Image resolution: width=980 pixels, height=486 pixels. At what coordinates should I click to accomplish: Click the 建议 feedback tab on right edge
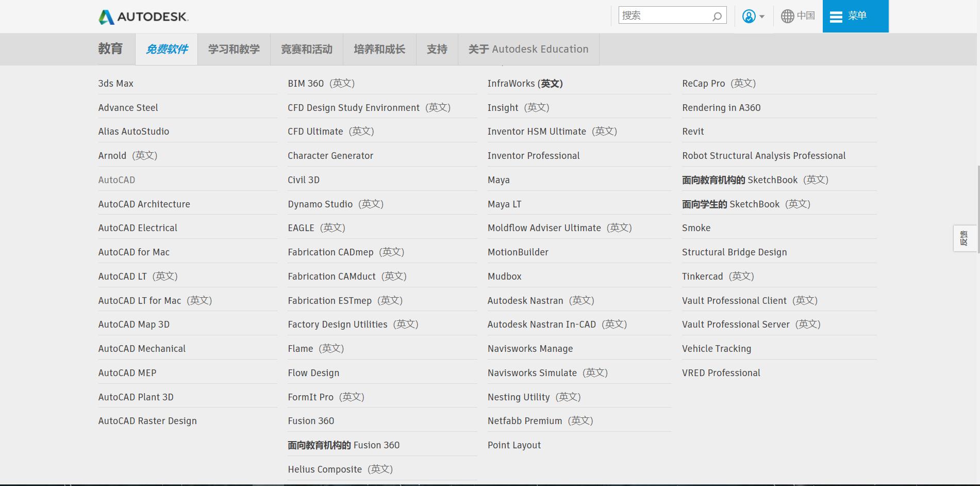pyautogui.click(x=964, y=238)
